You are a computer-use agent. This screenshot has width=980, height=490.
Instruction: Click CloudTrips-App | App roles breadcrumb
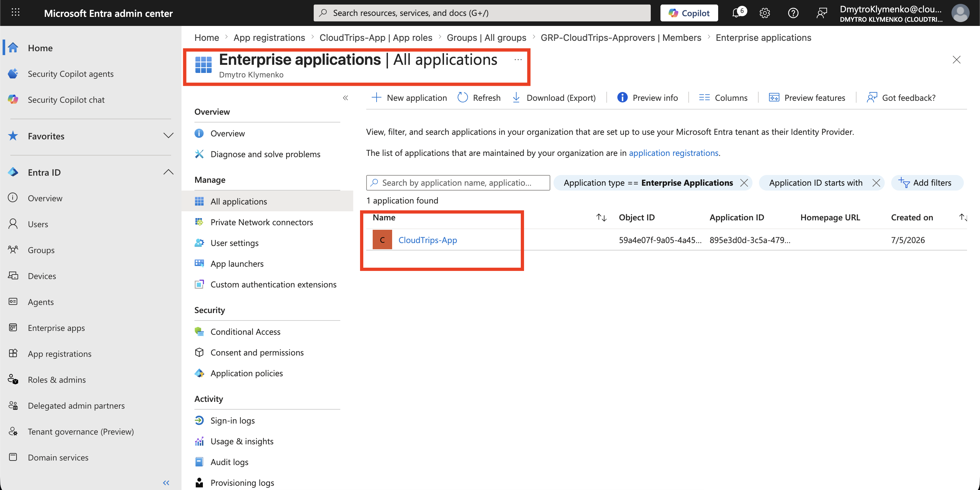(376, 38)
